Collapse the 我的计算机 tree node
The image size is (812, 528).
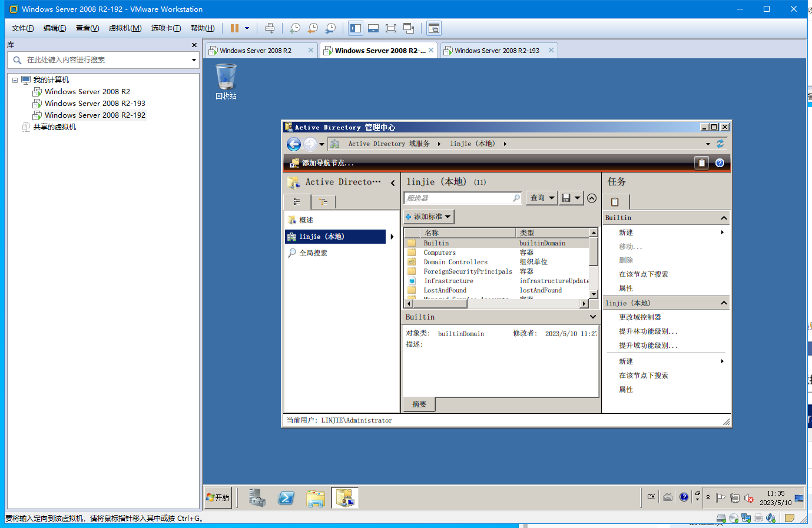(15, 80)
